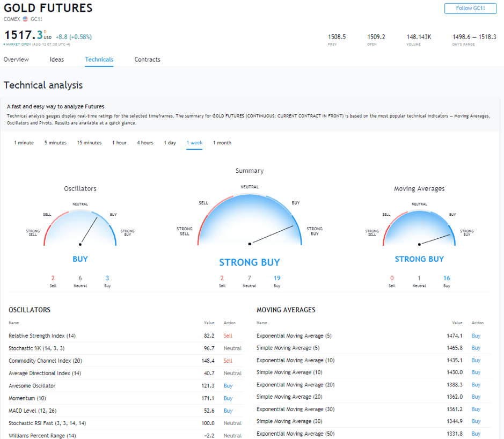Choose the 5 minutes timeframe
Image resolution: width=504 pixels, height=439 pixels.
55,143
